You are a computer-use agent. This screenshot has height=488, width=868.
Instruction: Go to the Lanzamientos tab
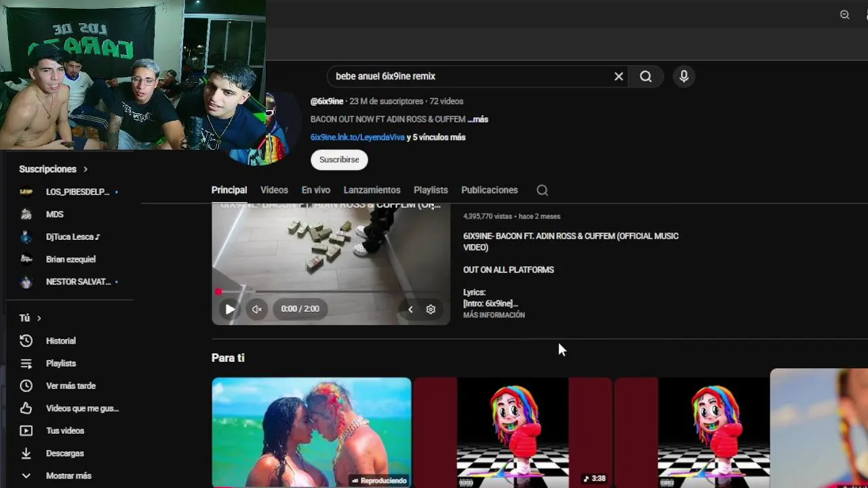point(372,190)
